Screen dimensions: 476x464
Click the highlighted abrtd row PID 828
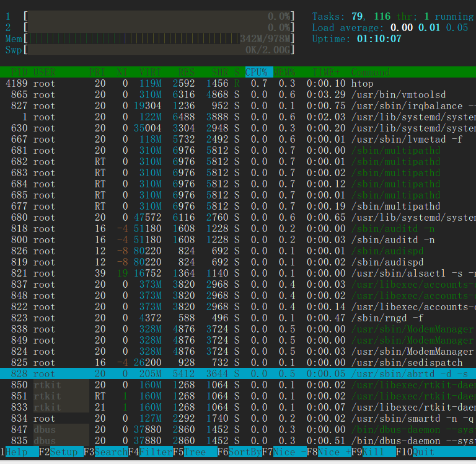click(x=238, y=374)
